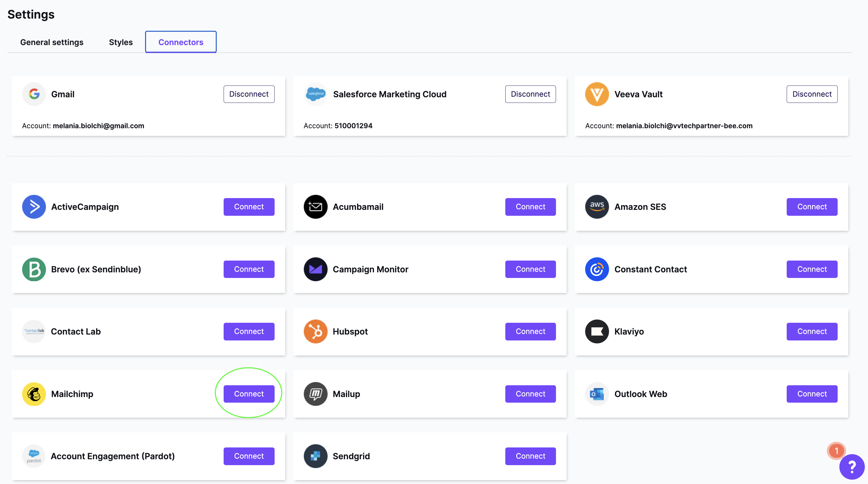This screenshot has height=484, width=868.
Task: Click the ActiveCampaign arrow logo
Action: coord(34,207)
